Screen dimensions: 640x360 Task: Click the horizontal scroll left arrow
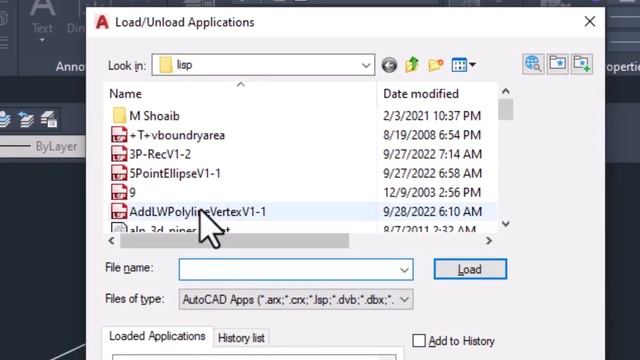click(x=111, y=241)
